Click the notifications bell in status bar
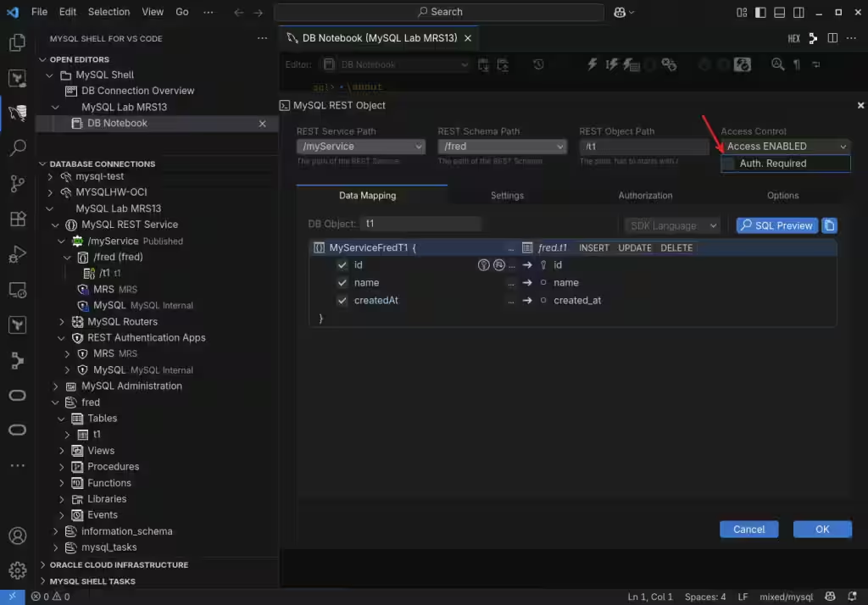This screenshot has height=605, width=868. point(852,597)
